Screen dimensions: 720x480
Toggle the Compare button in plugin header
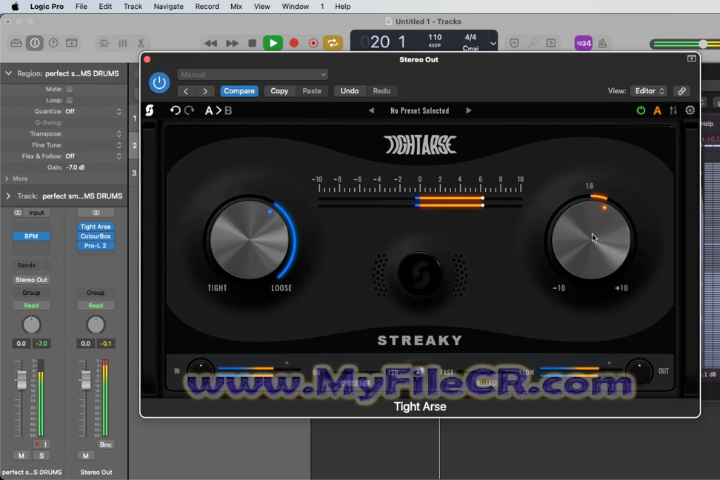click(239, 91)
